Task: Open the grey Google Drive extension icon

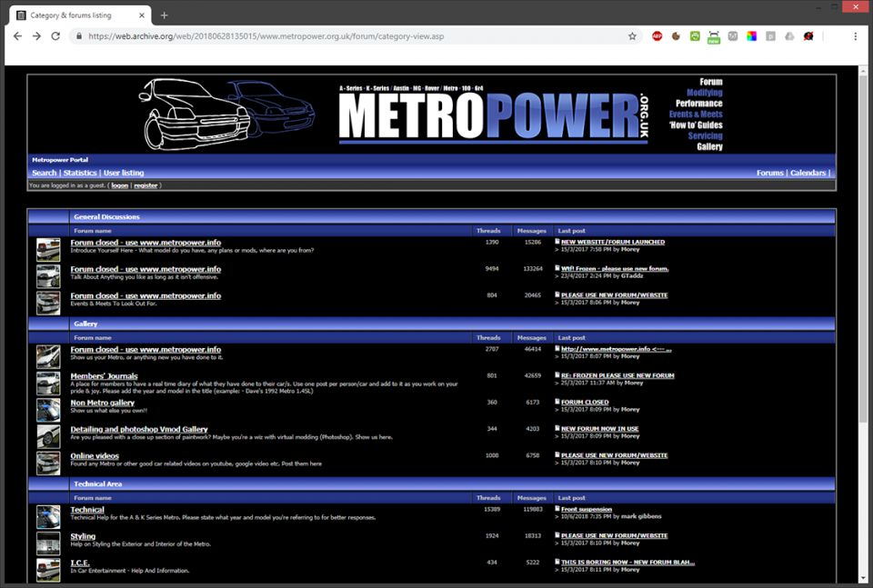Action: point(789,36)
